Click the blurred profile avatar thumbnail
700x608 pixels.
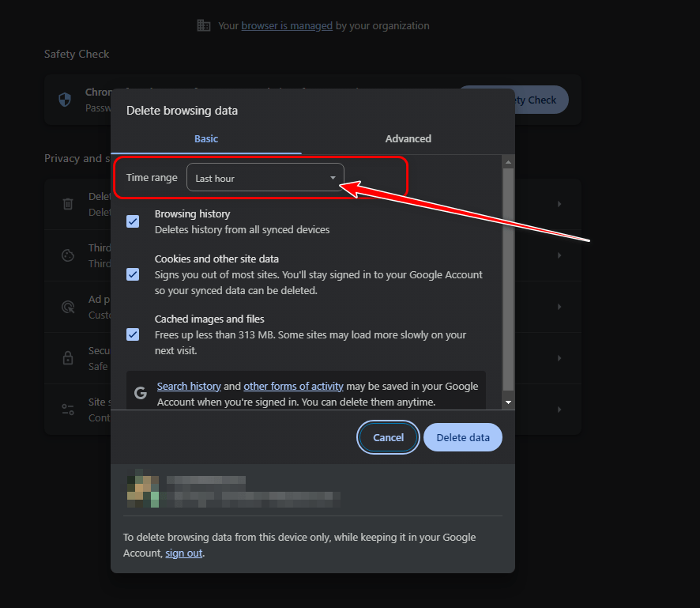click(143, 489)
